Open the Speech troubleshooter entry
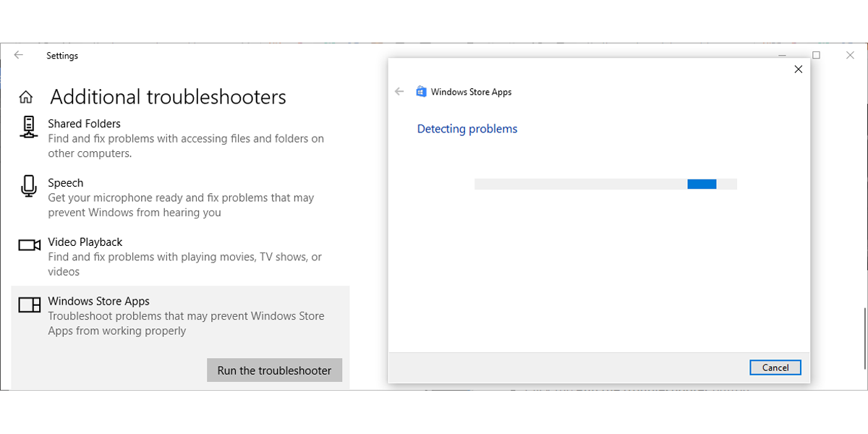Image resolution: width=868 pixels, height=434 pixels. click(181, 197)
